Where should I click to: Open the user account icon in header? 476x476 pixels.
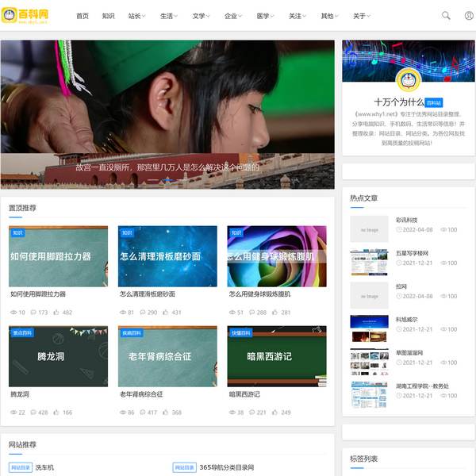pos(469,15)
